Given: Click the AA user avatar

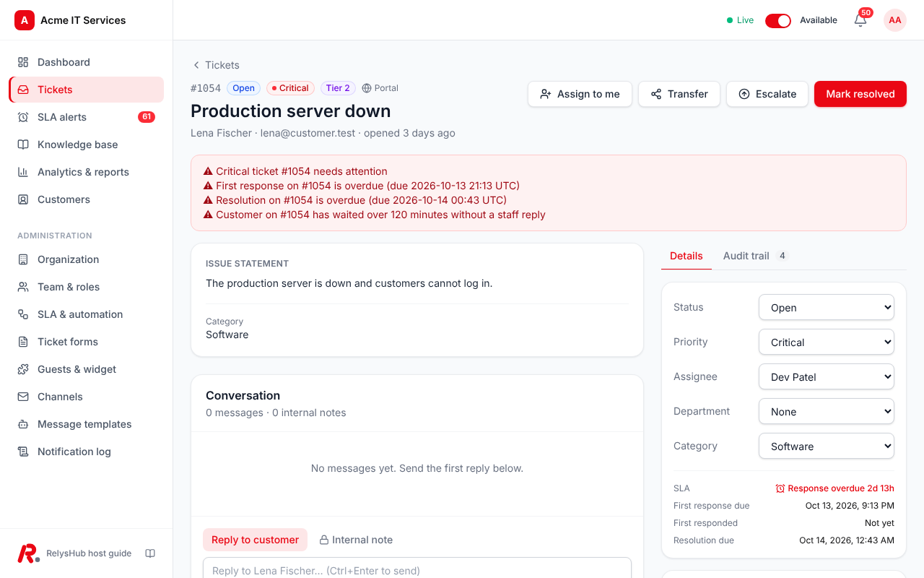Looking at the screenshot, I should pyautogui.click(x=895, y=20).
